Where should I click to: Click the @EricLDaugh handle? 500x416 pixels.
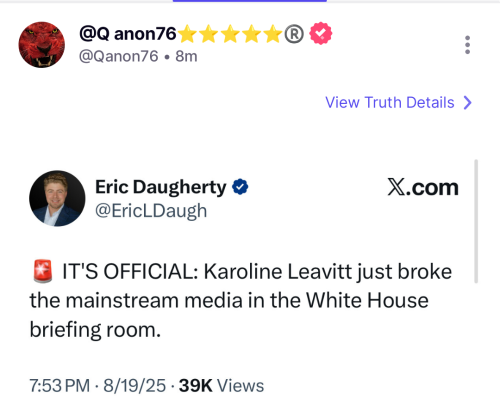click(x=151, y=211)
